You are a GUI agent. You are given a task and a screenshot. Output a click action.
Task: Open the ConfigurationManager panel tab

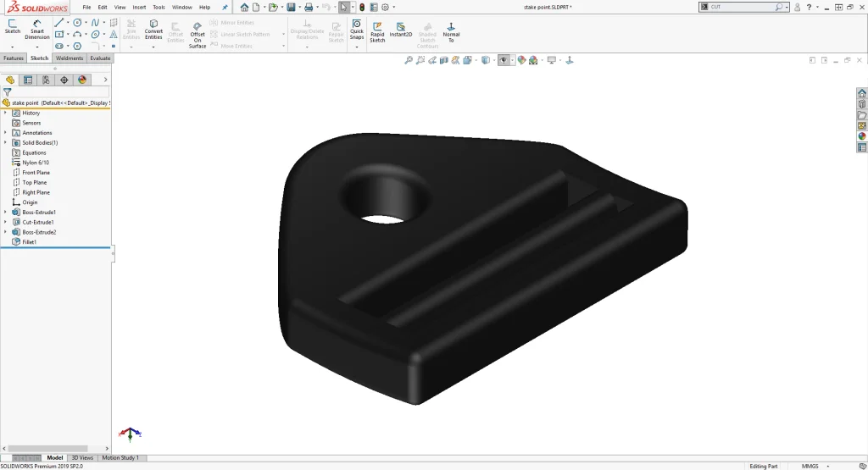(46, 80)
